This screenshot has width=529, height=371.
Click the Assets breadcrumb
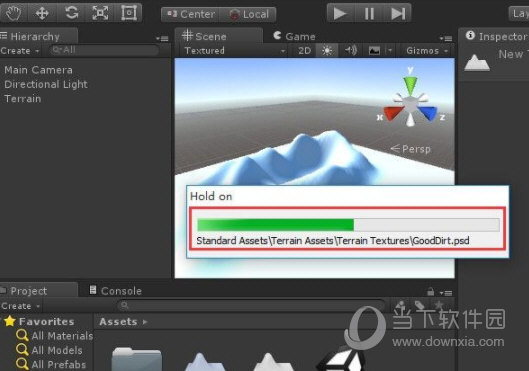[x=118, y=322]
